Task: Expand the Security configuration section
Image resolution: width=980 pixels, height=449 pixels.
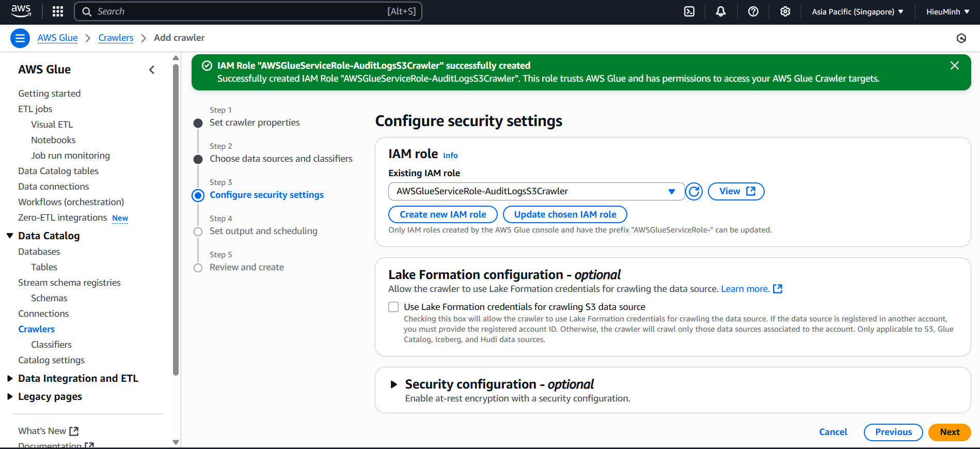Action: [393, 384]
